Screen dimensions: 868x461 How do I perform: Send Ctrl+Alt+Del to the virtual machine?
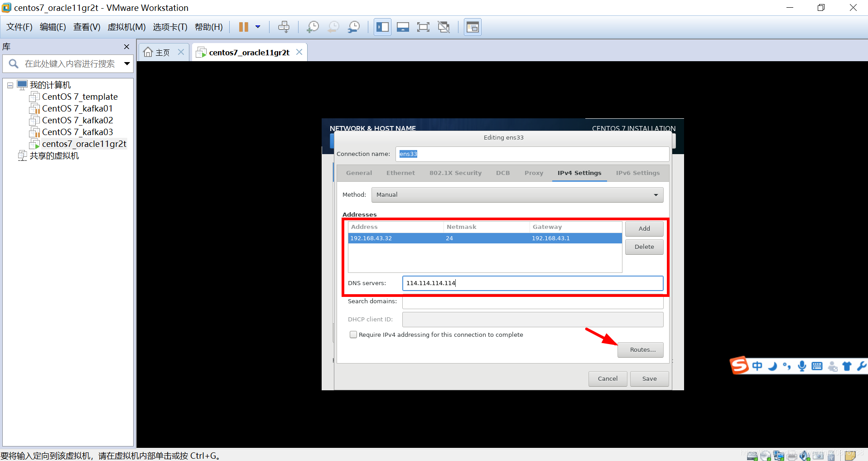pyautogui.click(x=284, y=27)
